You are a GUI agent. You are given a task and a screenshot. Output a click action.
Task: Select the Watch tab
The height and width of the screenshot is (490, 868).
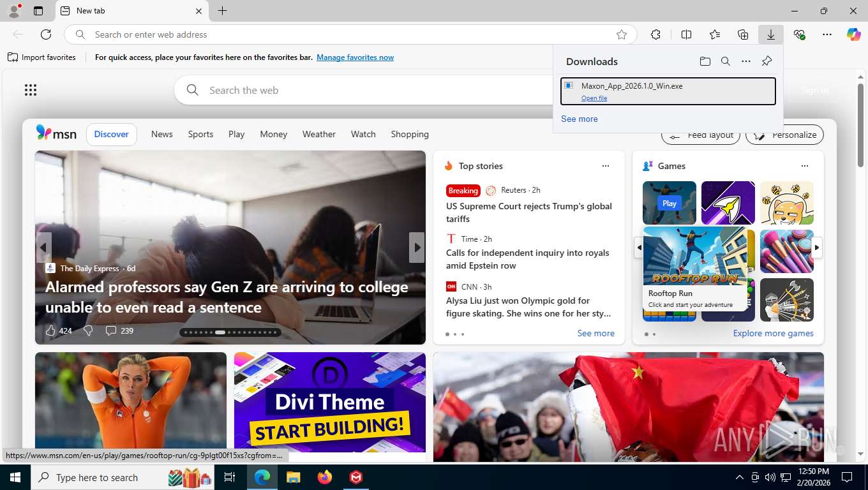click(x=363, y=134)
